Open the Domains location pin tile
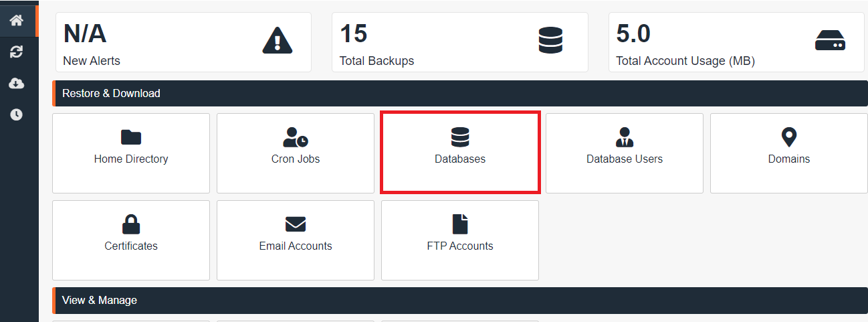Image resolution: width=868 pixels, height=322 pixels. (789, 153)
